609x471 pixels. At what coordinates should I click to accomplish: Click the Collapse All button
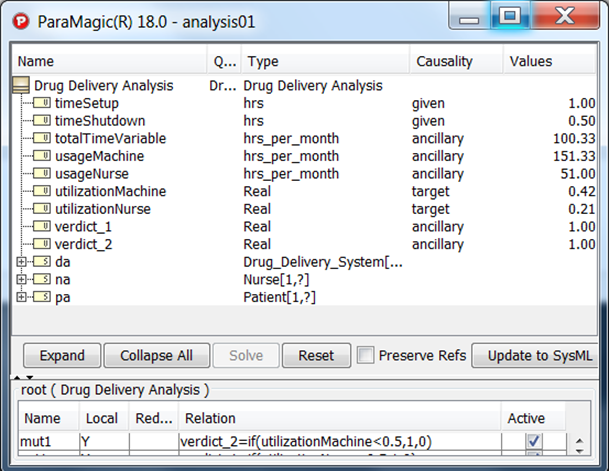coord(157,355)
